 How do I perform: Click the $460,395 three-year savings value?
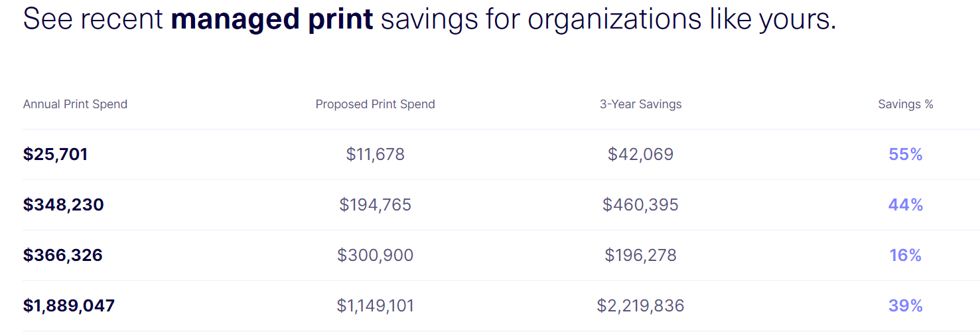[641, 205]
